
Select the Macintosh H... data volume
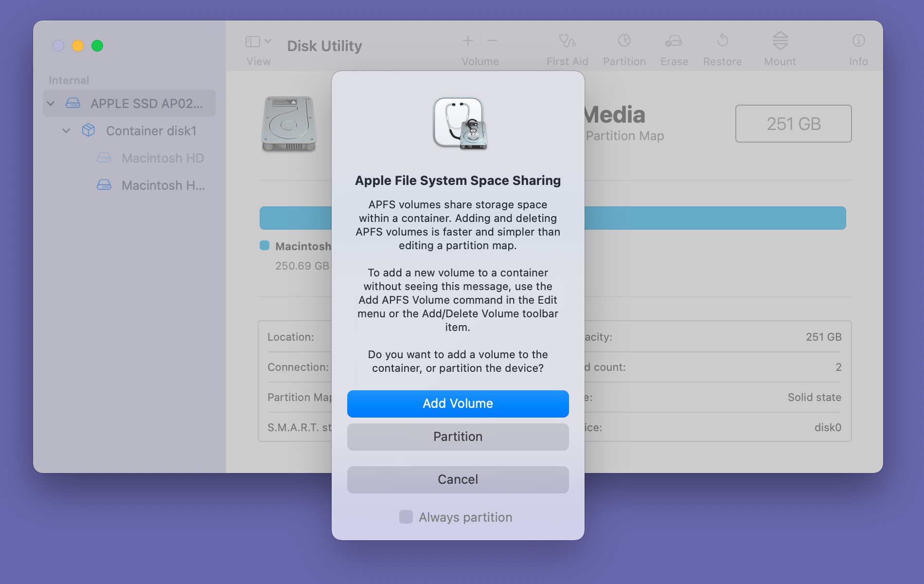163,185
